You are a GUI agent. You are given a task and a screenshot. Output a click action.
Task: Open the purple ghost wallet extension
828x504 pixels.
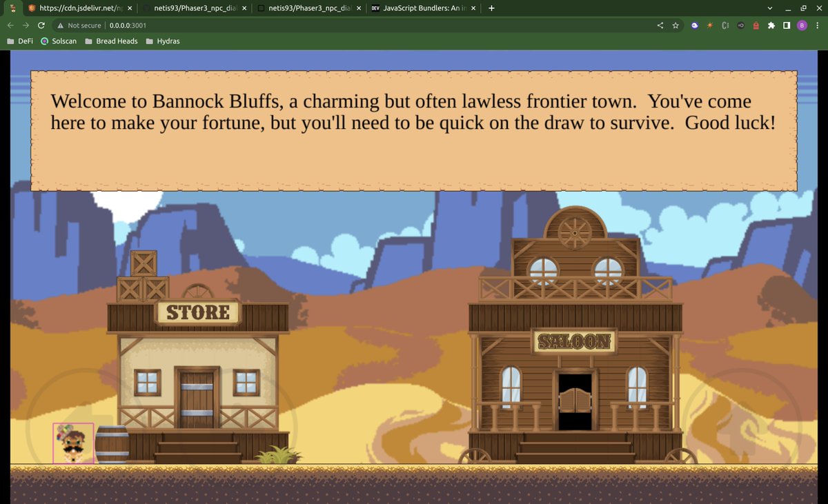tap(695, 26)
